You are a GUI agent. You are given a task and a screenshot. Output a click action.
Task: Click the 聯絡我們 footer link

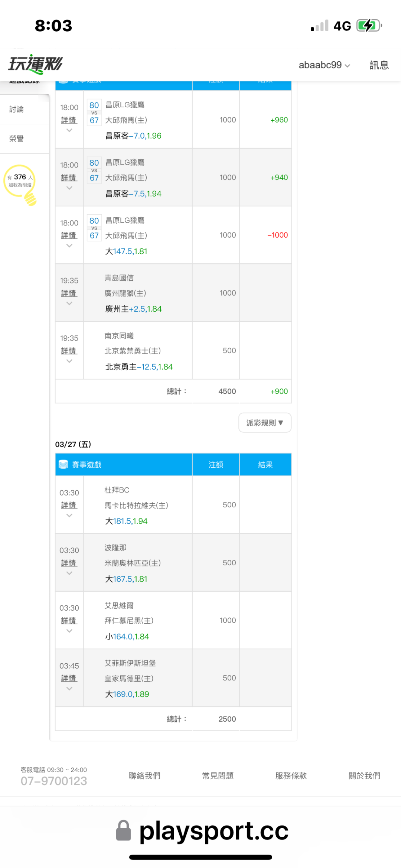pyautogui.click(x=144, y=776)
